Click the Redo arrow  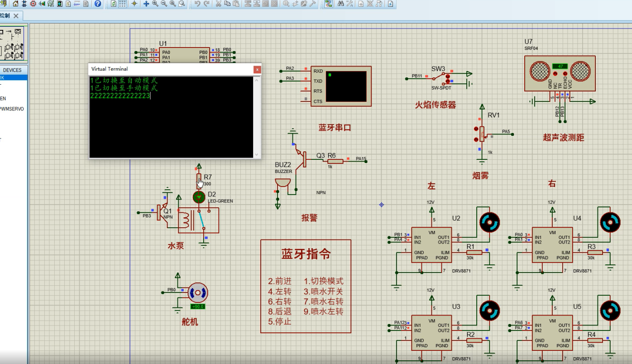206,4
